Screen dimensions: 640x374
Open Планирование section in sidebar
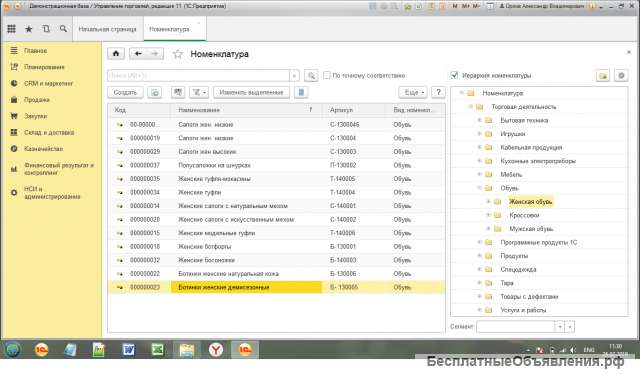44,67
